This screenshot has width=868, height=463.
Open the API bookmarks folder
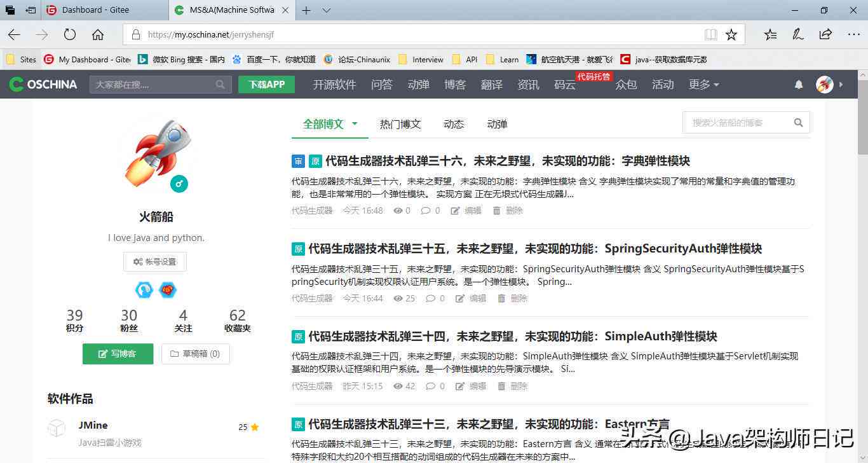click(465, 59)
